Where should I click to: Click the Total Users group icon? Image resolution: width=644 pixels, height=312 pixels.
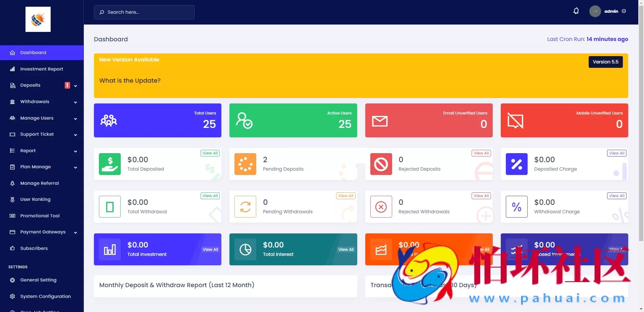pyautogui.click(x=109, y=121)
